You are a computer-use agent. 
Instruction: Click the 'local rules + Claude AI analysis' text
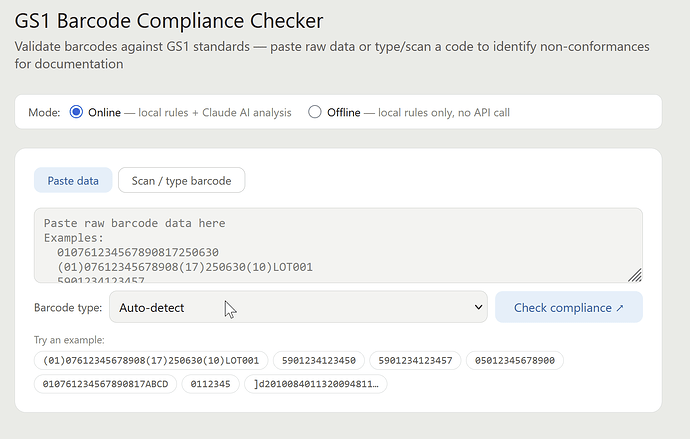click(215, 113)
